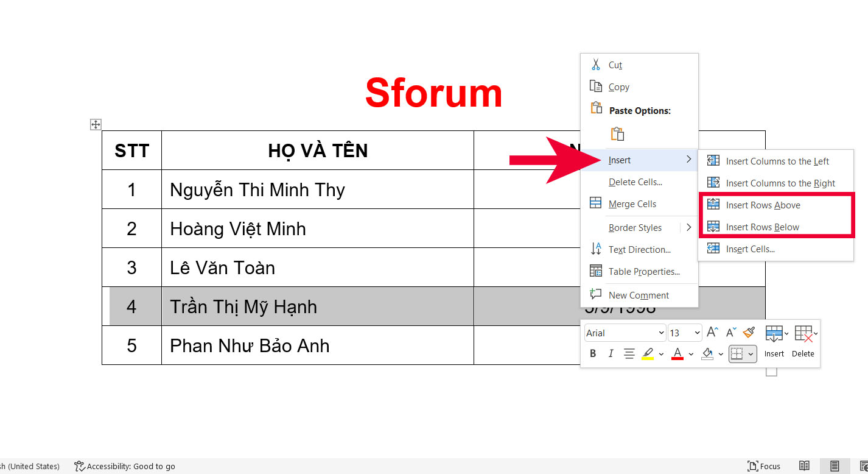Click the table move handle icon
This screenshot has width=868, height=474.
pyautogui.click(x=96, y=124)
